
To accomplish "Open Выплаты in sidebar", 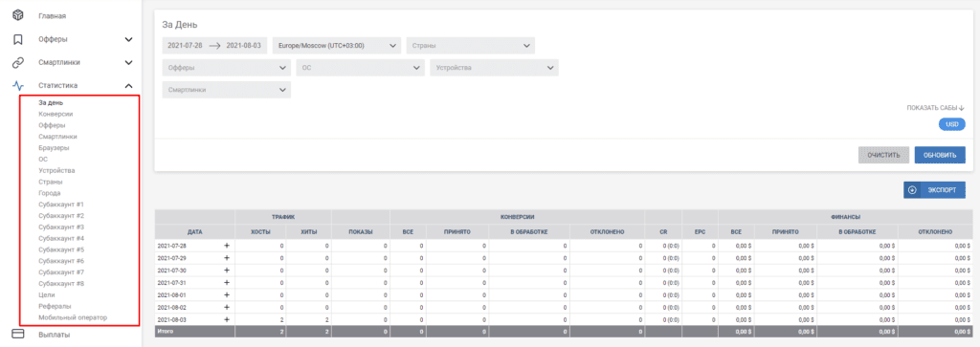I will pos(54,336).
